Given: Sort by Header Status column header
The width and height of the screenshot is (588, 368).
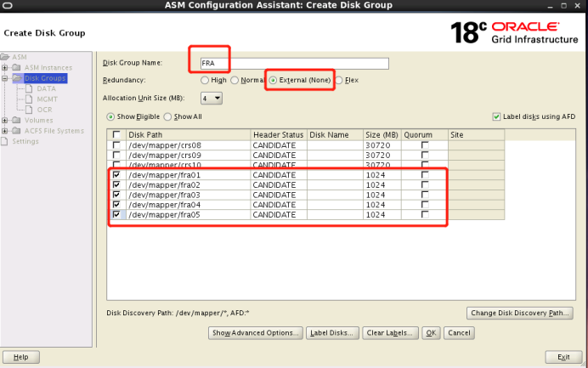Looking at the screenshot, I should [x=279, y=134].
